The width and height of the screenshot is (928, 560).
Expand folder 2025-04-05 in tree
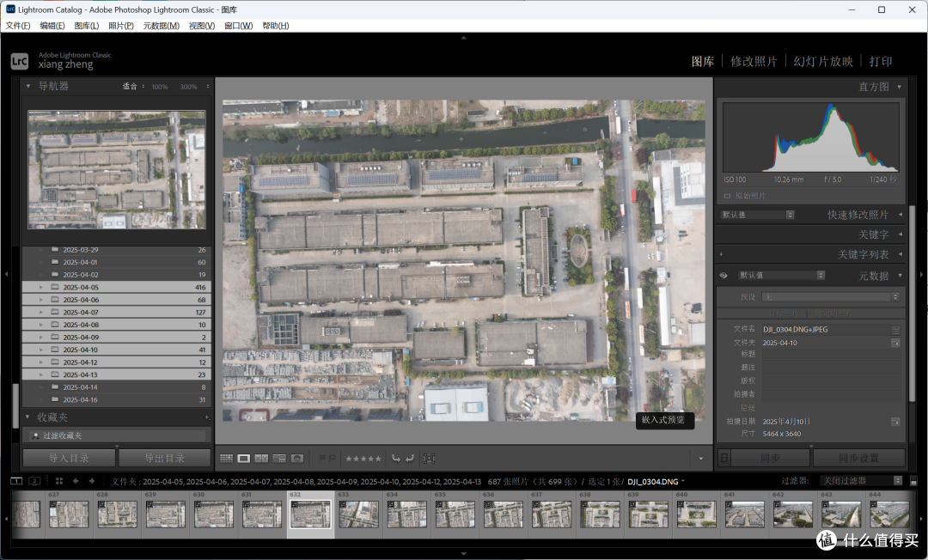point(41,288)
